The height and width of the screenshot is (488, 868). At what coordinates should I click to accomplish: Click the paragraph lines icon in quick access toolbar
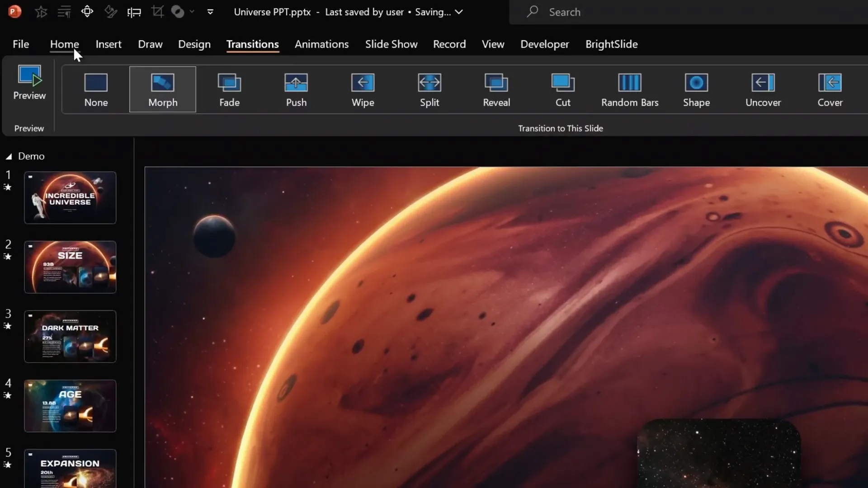64,12
